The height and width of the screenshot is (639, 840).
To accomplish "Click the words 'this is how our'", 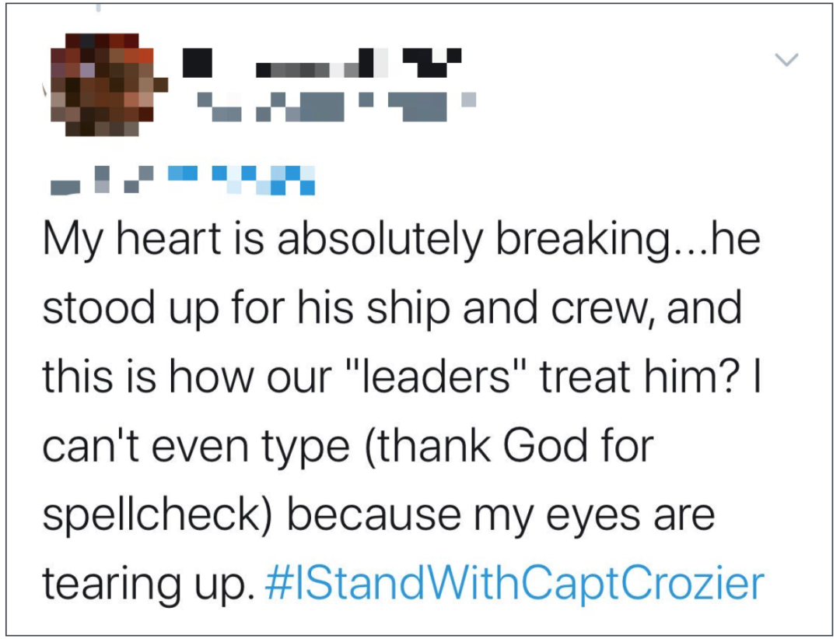I will (187, 377).
